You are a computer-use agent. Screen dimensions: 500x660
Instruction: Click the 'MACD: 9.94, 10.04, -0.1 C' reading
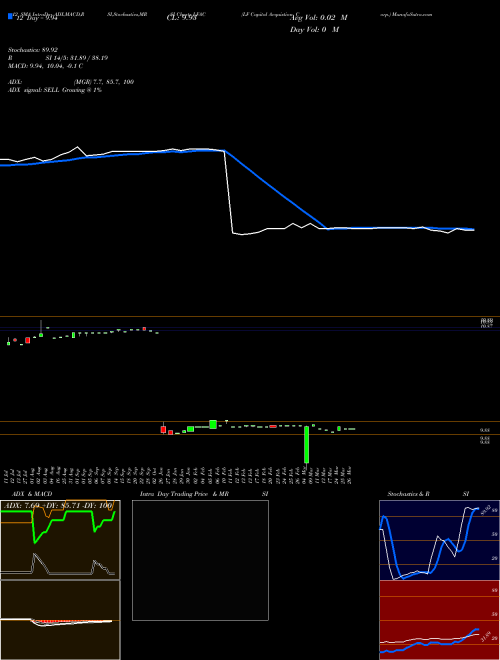(45, 66)
